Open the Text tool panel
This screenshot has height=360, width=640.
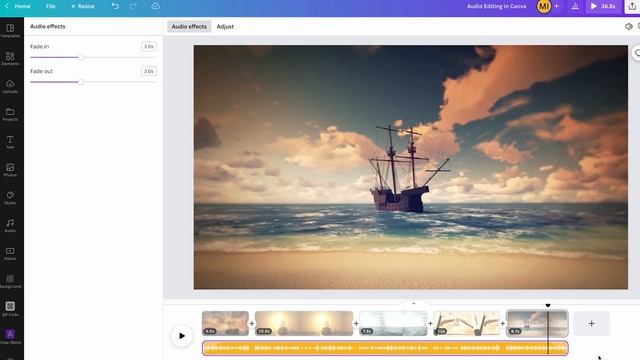[10, 142]
